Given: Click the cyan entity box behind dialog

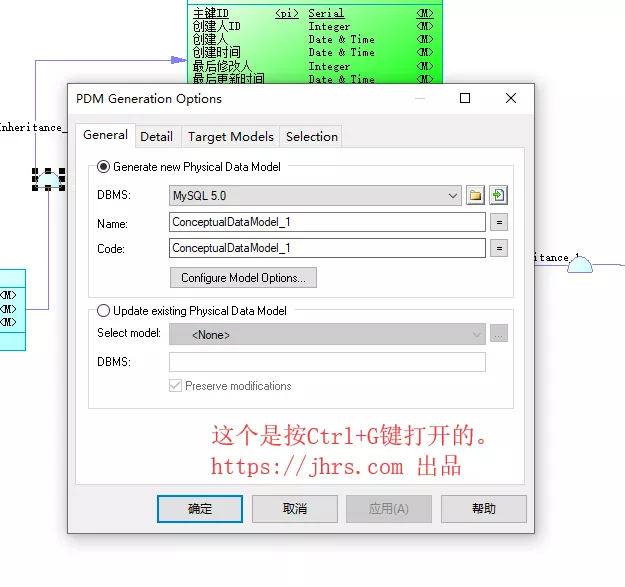Looking at the screenshot, I should [x=13, y=310].
